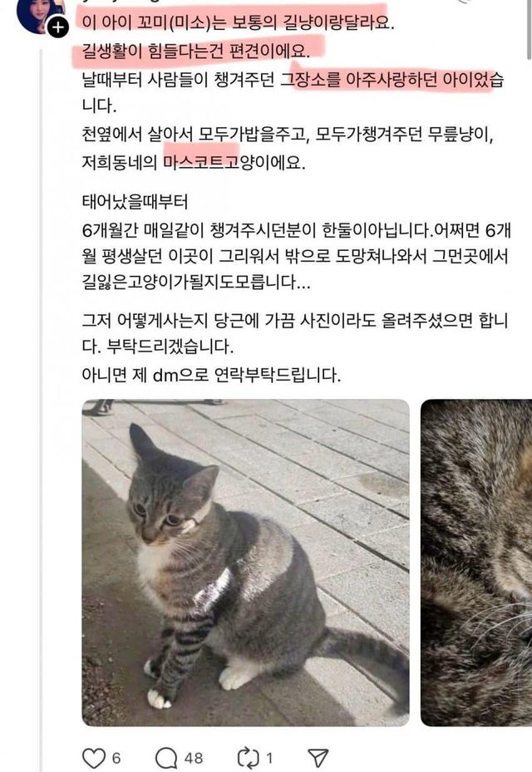Tap the paragraph starting '그저 어떻게사는지'
The height and width of the screenshot is (772, 532).
pos(294,333)
